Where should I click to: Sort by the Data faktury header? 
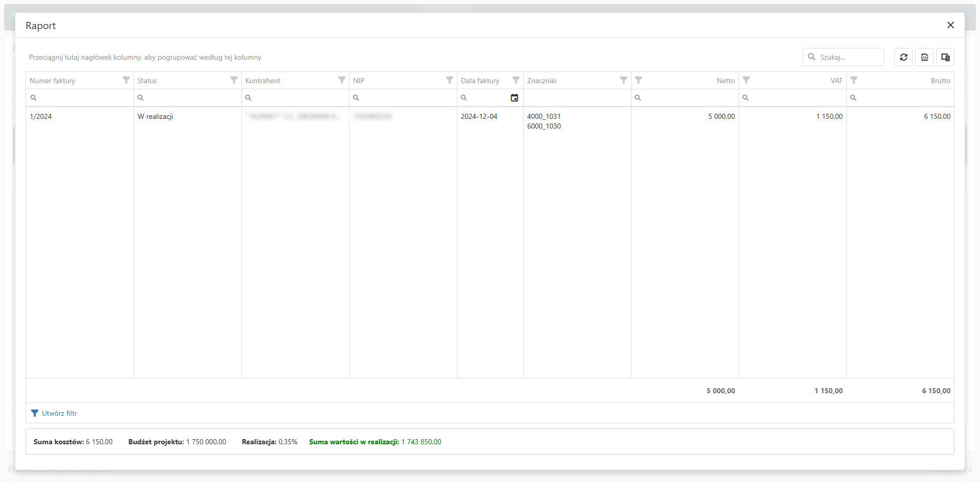[480, 81]
